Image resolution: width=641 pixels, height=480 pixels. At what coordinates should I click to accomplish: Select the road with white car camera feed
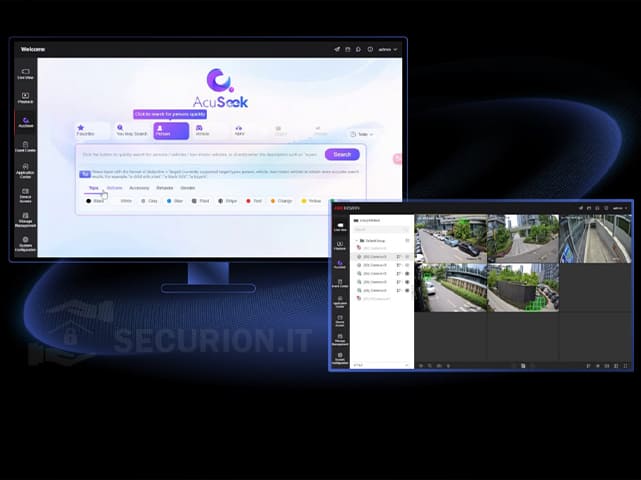pyautogui.click(x=451, y=288)
